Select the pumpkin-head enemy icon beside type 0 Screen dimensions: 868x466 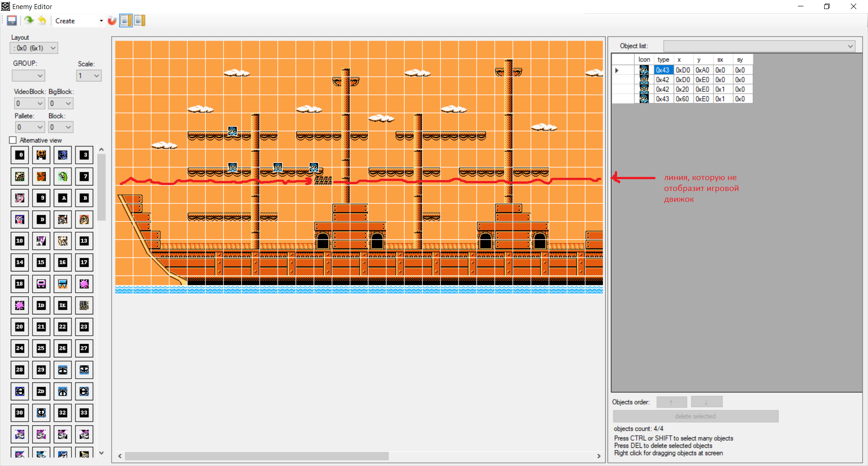[41, 155]
